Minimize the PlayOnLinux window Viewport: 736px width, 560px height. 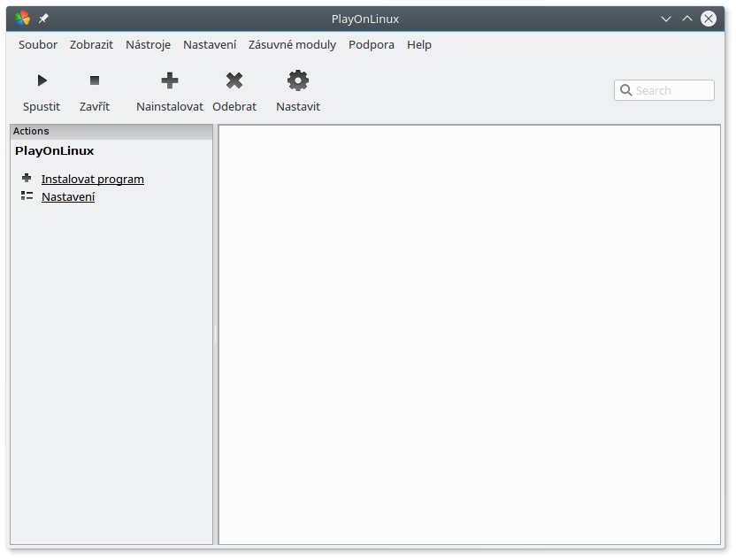click(x=665, y=19)
